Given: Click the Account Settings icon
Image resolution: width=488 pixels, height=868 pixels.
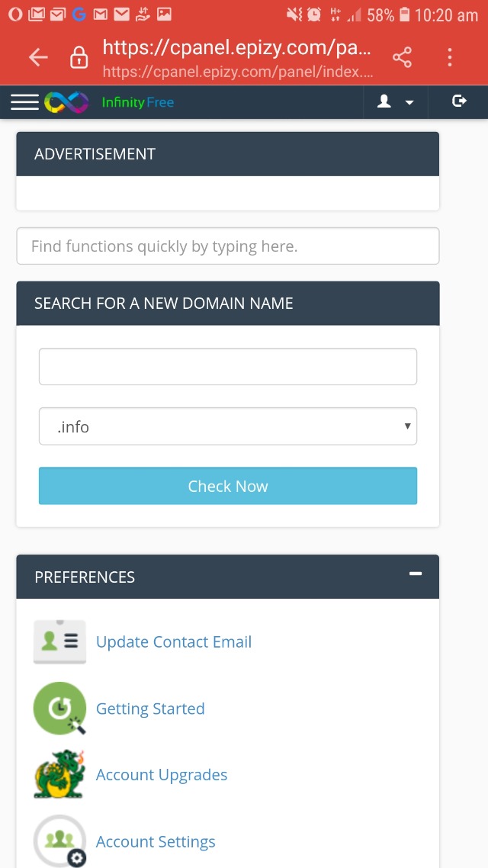Looking at the screenshot, I should (x=59, y=841).
